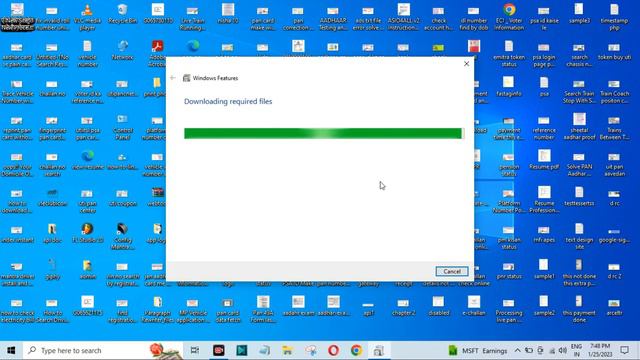Screen dimensions: 640x360
Task: Open Control Panel desktop shortcut
Action: click(122, 127)
